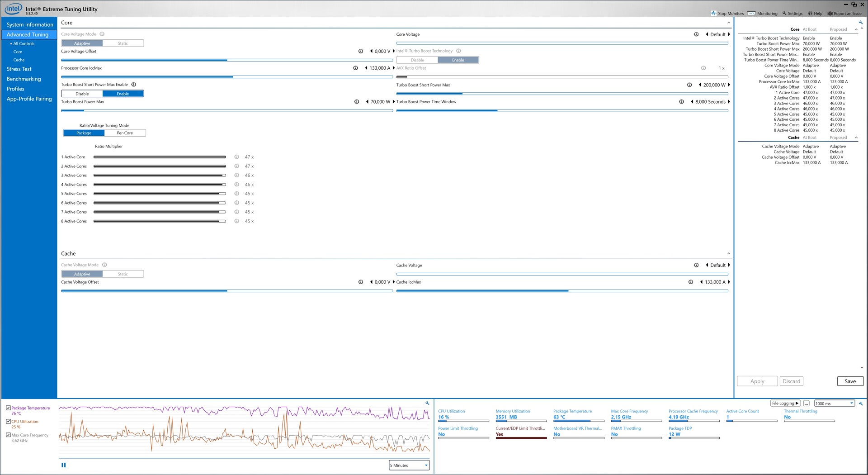Pause the monitoring graph
The width and height of the screenshot is (868, 475).
click(64, 465)
